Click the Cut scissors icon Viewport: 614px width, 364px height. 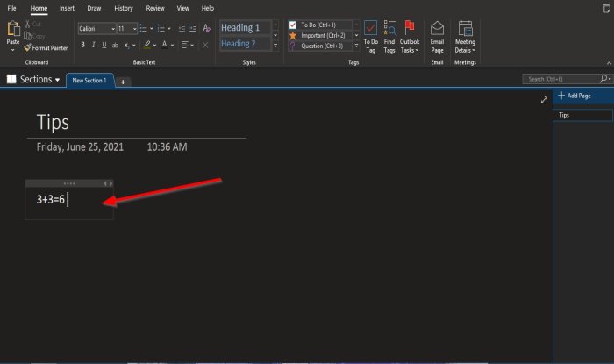click(27, 25)
